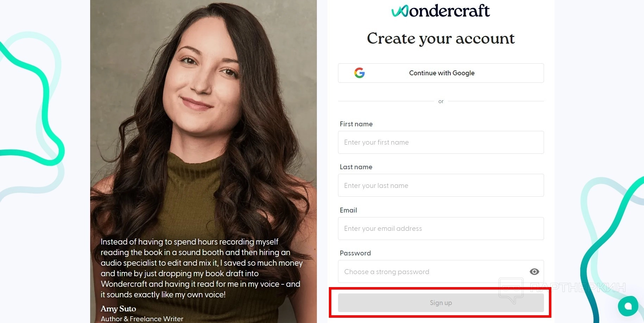
Task: Click the Wondercraft wordmark text
Action: pyautogui.click(x=449, y=11)
